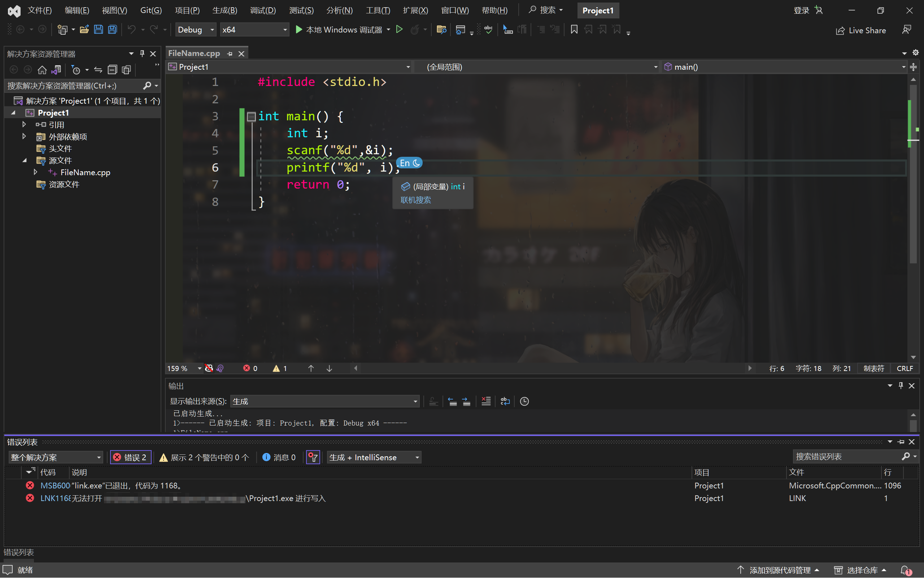Undo the last action
This screenshot has width=924, height=578.
tap(131, 29)
